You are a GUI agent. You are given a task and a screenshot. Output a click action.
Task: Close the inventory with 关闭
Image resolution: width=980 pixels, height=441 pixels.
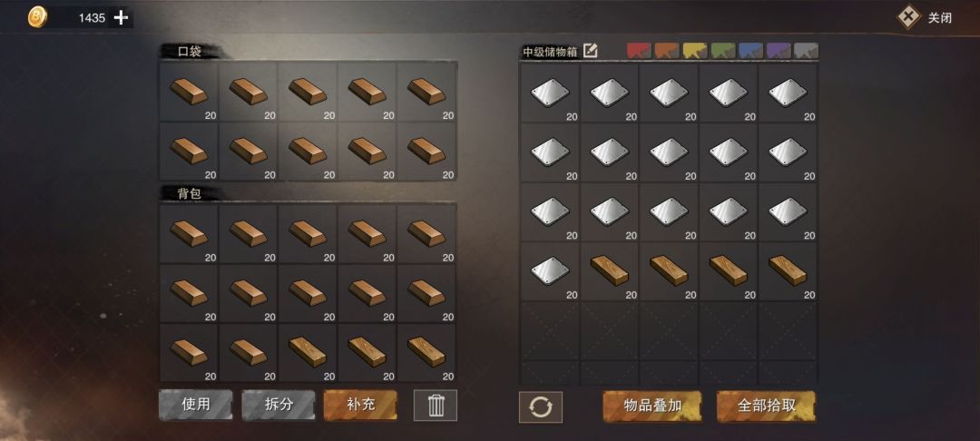pos(926,17)
